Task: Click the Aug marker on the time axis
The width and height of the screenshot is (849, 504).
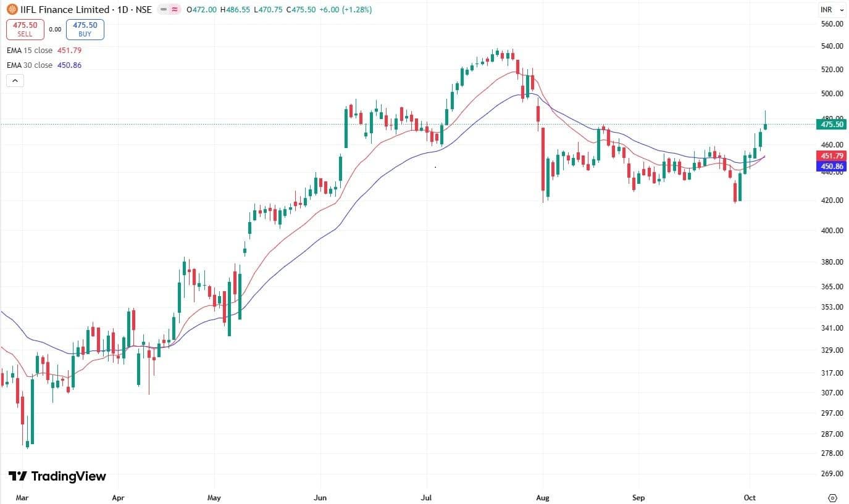Action: click(542, 497)
